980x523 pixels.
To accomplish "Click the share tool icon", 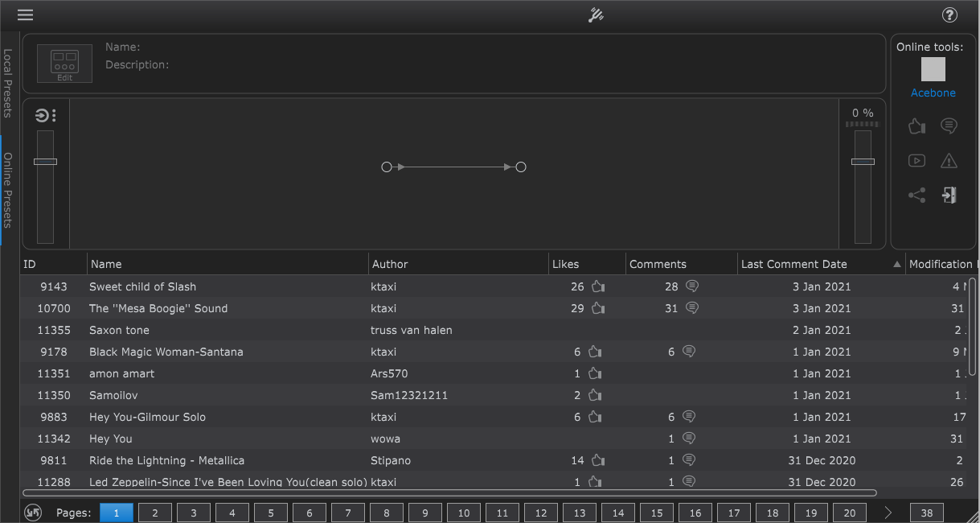I will [x=916, y=195].
